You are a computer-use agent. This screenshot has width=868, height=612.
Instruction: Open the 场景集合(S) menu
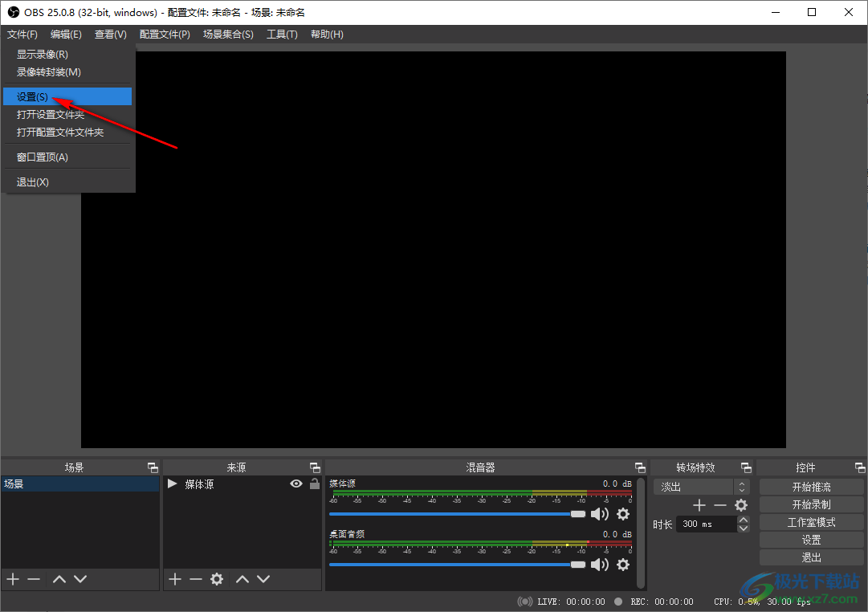pyautogui.click(x=228, y=35)
